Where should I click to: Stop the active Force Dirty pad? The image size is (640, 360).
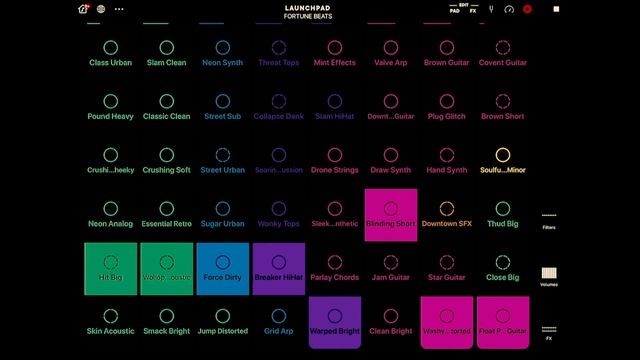click(223, 269)
